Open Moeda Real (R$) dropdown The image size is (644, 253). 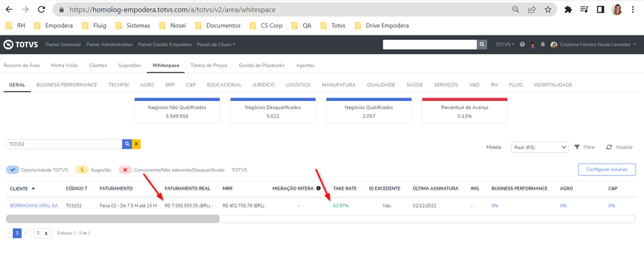point(539,147)
